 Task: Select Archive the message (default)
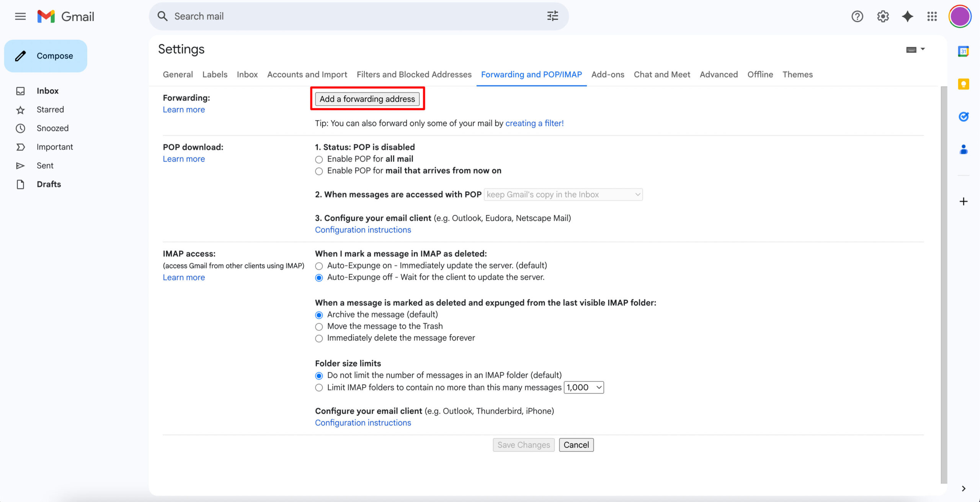[x=319, y=315]
